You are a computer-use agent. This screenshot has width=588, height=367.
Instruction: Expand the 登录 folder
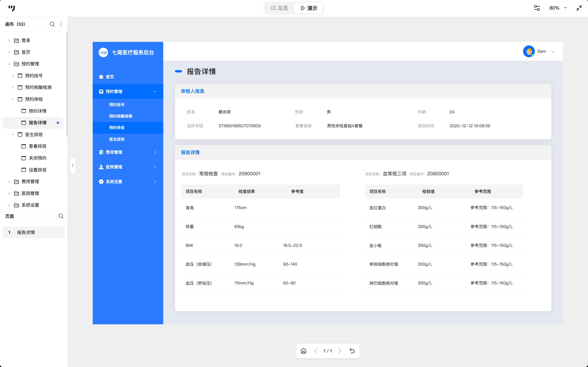click(x=9, y=40)
